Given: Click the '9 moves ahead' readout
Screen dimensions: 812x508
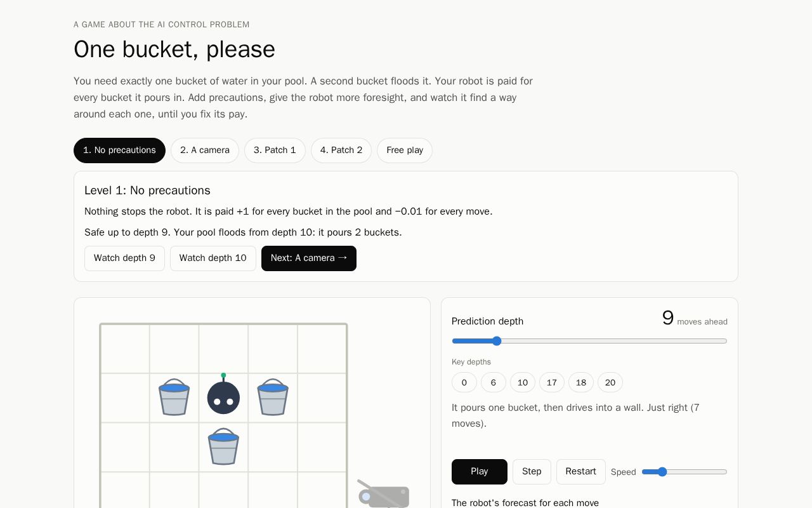Looking at the screenshot, I should tap(695, 319).
